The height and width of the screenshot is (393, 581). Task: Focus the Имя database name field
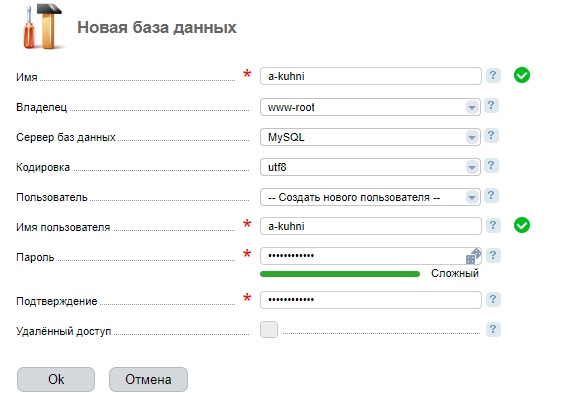(x=371, y=76)
